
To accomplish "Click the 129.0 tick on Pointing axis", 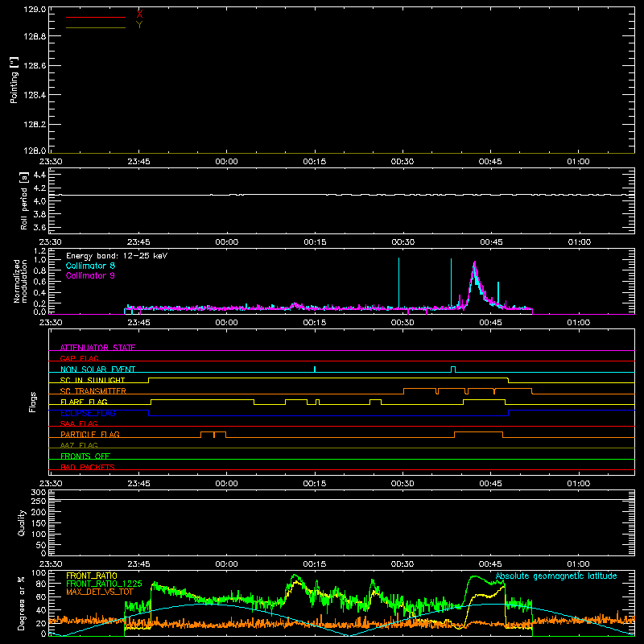I will [35, 10].
